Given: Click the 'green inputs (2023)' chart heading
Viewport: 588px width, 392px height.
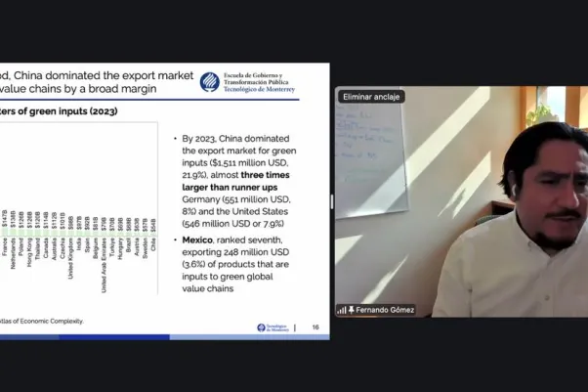Looking at the screenshot, I should click(x=59, y=111).
